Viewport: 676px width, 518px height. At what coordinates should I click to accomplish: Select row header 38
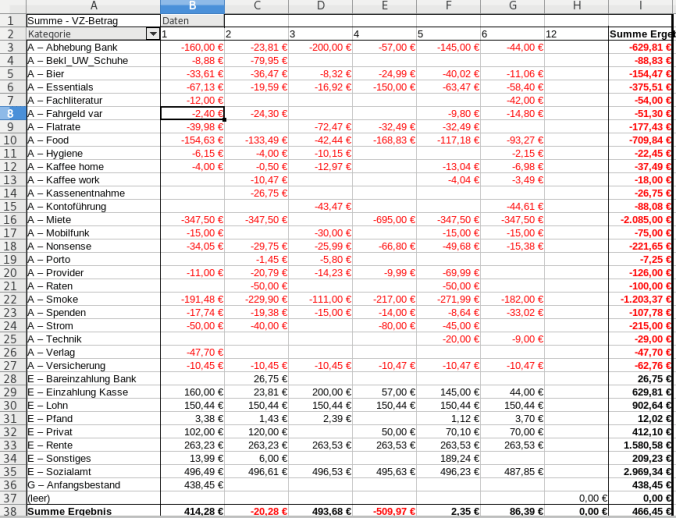[x=12, y=511]
